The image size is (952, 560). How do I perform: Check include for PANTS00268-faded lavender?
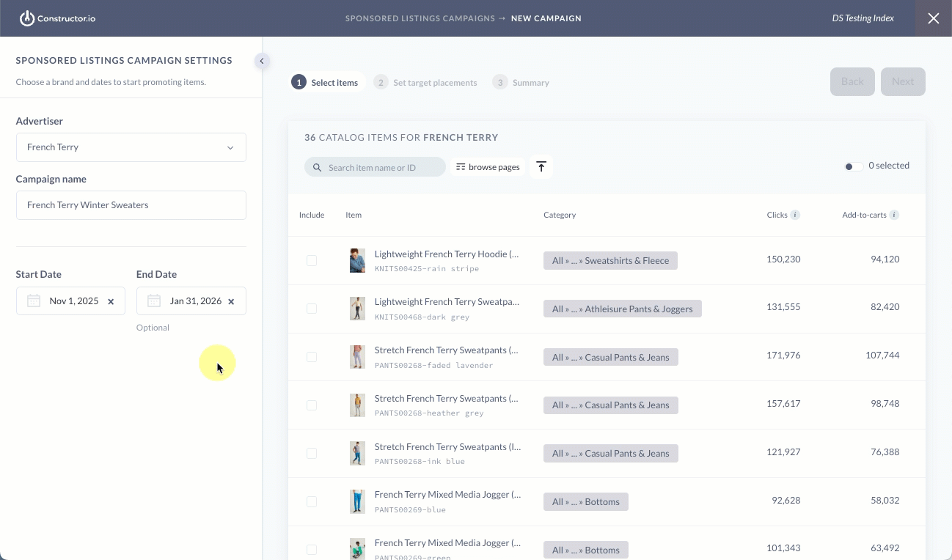pyautogui.click(x=312, y=357)
